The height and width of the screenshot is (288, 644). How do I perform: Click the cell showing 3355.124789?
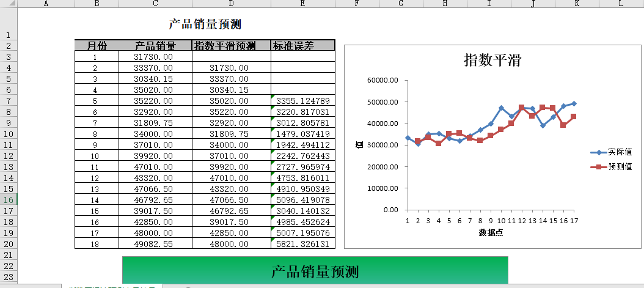point(302,101)
